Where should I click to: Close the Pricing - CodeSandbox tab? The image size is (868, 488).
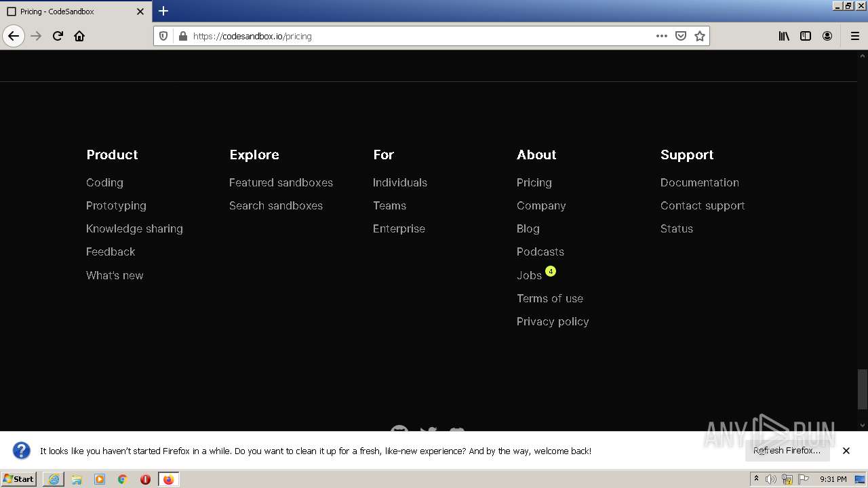(x=140, y=12)
